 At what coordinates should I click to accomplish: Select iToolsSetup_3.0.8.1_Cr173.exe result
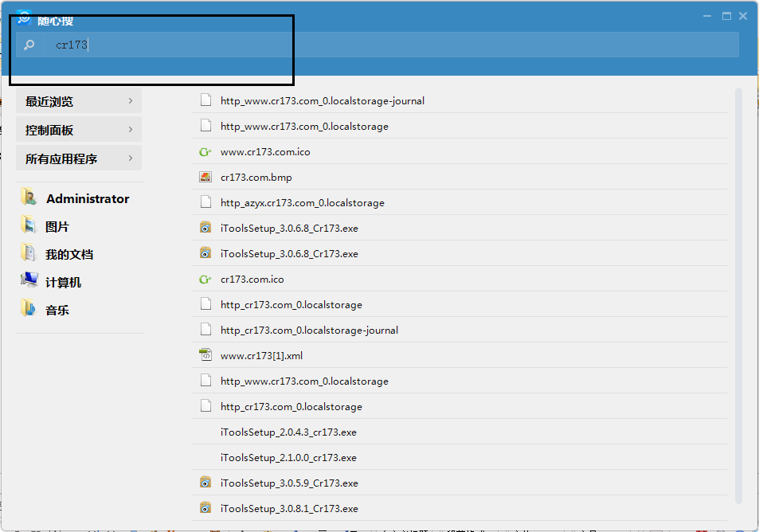459,508
